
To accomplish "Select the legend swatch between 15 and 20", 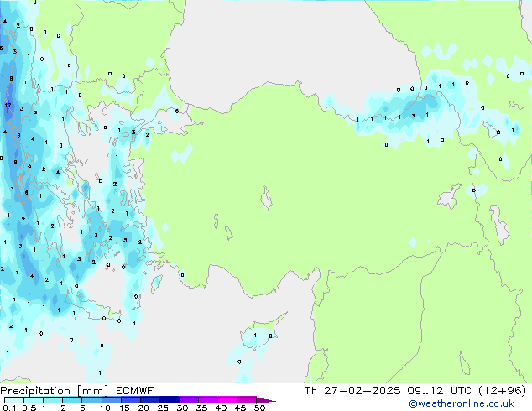I will click(130, 400).
